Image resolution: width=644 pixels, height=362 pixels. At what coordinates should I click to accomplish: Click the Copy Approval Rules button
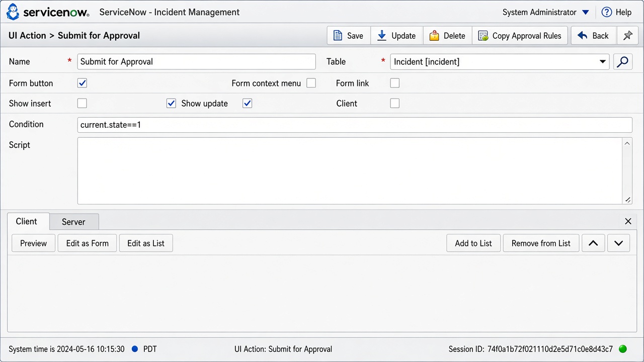[x=520, y=36]
